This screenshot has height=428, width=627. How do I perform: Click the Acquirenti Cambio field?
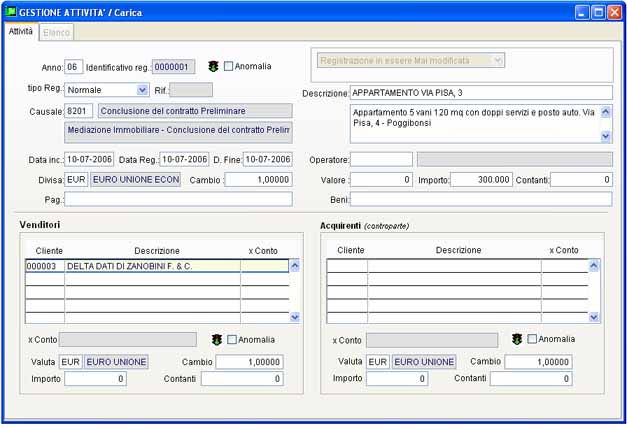pos(538,362)
